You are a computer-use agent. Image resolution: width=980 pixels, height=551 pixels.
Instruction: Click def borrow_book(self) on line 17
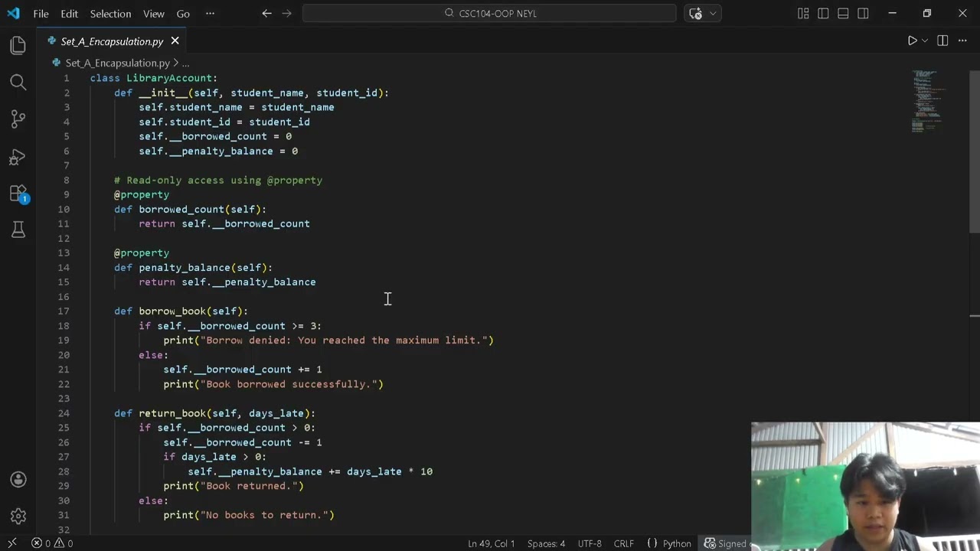pos(181,311)
